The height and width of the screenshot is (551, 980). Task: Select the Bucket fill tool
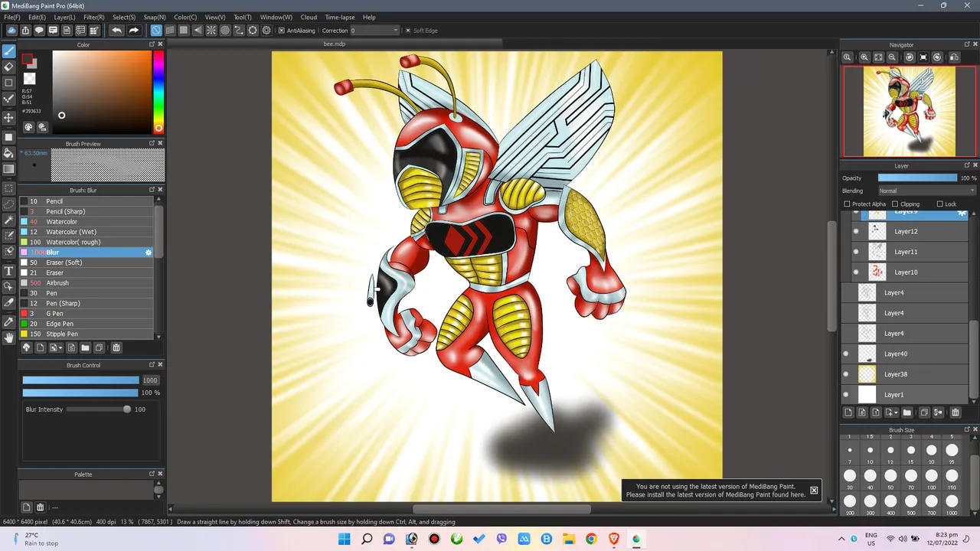(9, 153)
